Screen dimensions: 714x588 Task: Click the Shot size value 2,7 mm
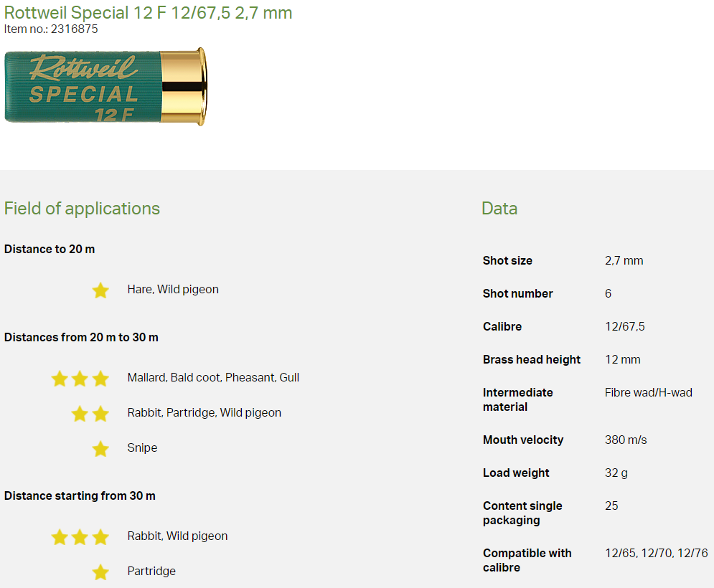(624, 260)
